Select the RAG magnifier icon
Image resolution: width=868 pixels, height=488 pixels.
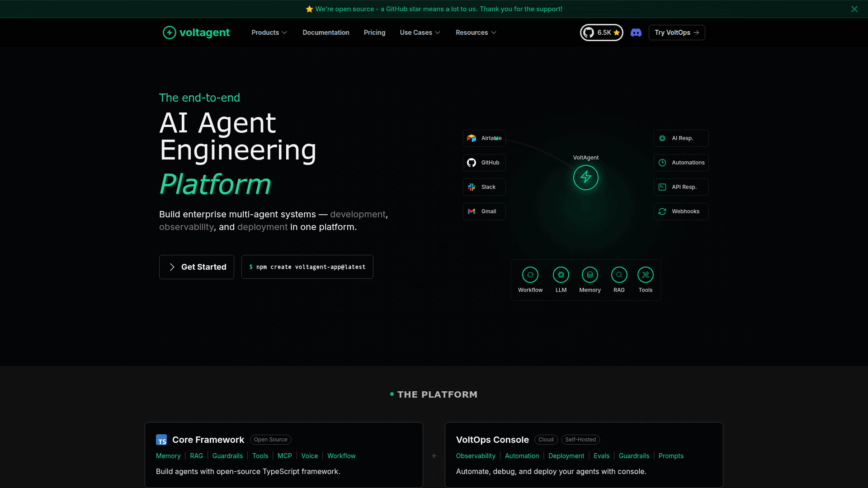pyautogui.click(x=618, y=274)
